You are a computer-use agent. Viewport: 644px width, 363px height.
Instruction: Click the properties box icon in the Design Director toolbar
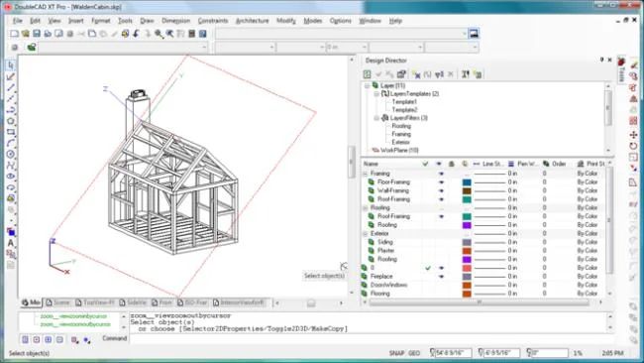[x=401, y=74]
